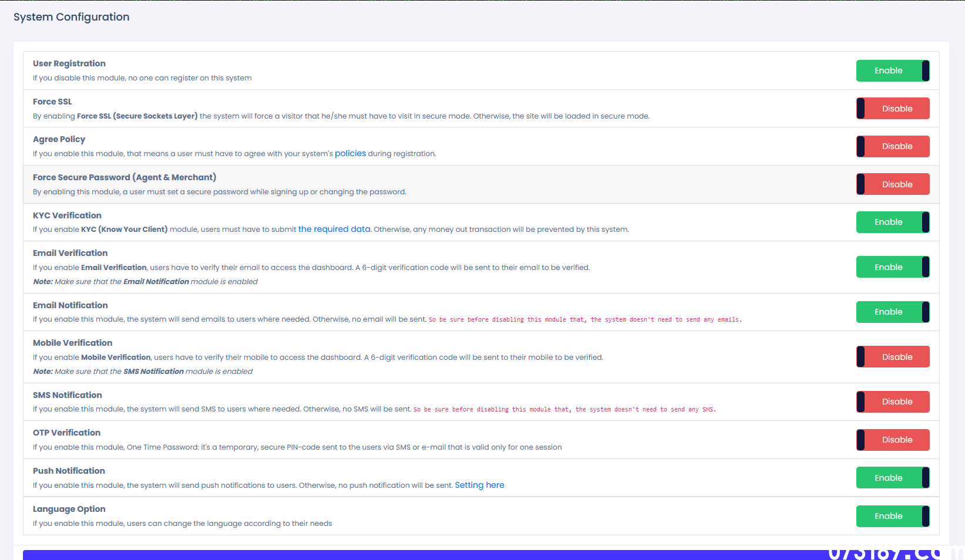Viewport: 965px width, 560px height.
Task: Click the Push Notification heading
Action: (x=69, y=471)
